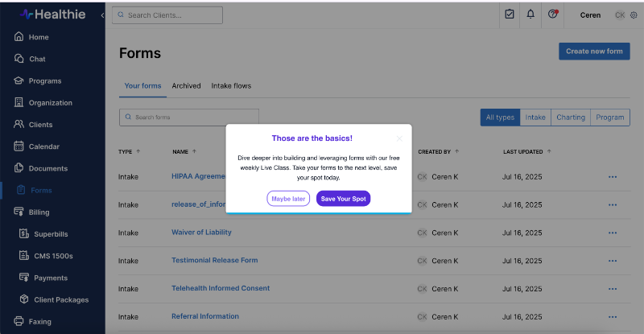Open options menu for HIPAA Agreement row
Image resolution: width=644 pixels, height=334 pixels.
(613, 176)
